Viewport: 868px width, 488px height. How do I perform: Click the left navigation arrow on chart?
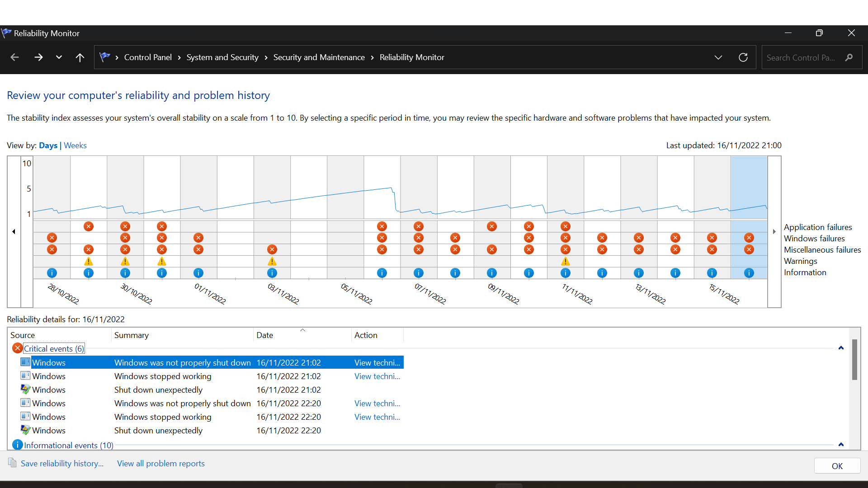coord(13,231)
